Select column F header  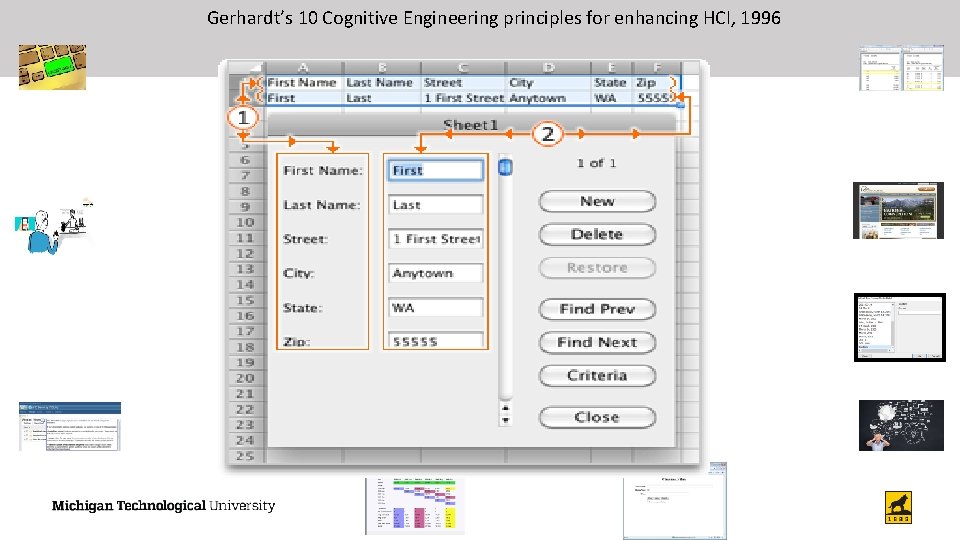[x=657, y=67]
